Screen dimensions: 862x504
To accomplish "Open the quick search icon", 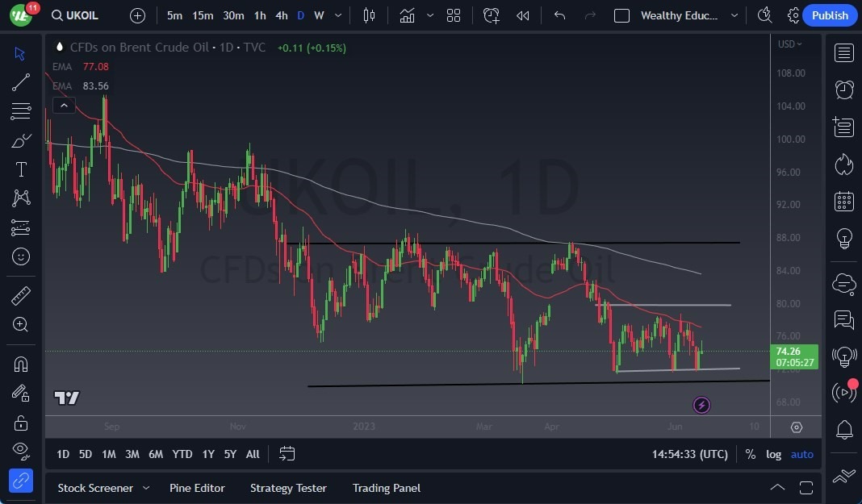I will pyautogui.click(x=764, y=15).
